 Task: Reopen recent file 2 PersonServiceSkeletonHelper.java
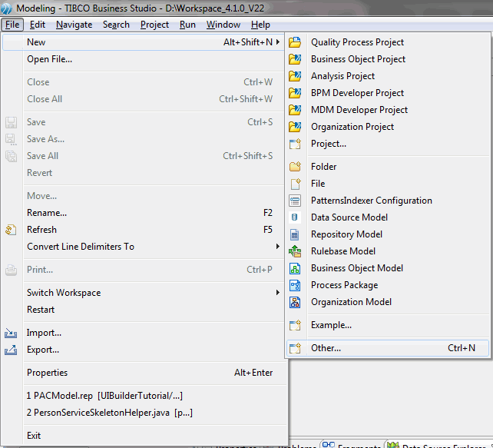click(144, 413)
